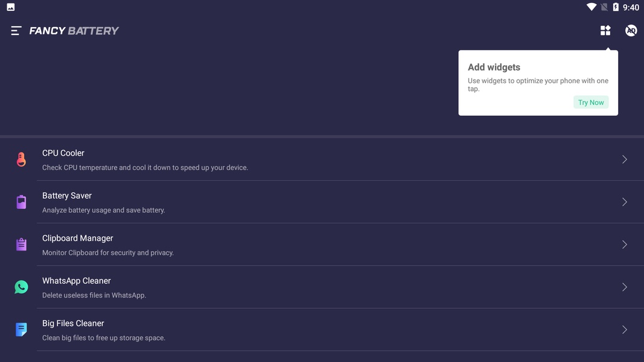Tap the remove ads AD icon

tap(631, 30)
